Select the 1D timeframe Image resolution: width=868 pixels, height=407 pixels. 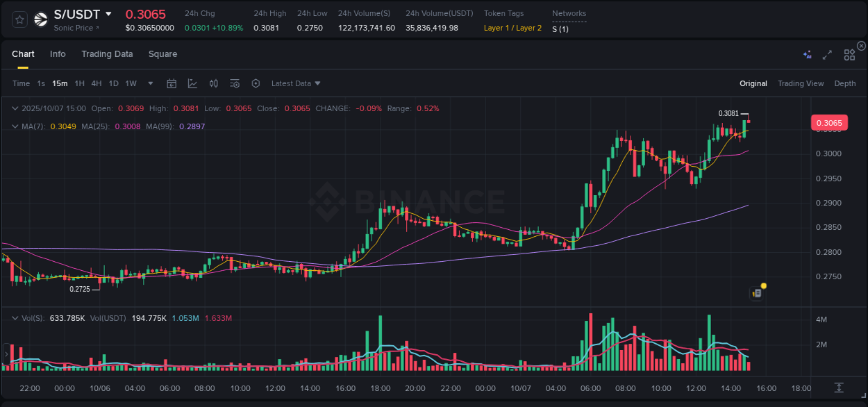(x=113, y=83)
